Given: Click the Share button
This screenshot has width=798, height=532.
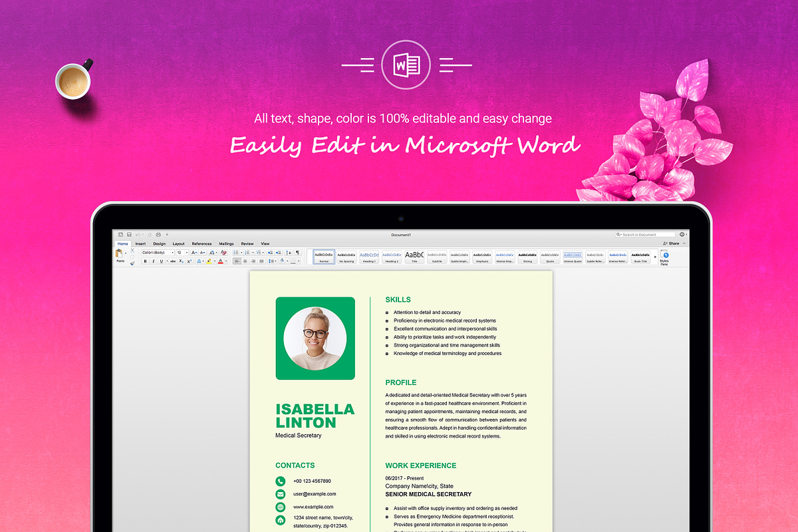Looking at the screenshot, I should click(671, 243).
